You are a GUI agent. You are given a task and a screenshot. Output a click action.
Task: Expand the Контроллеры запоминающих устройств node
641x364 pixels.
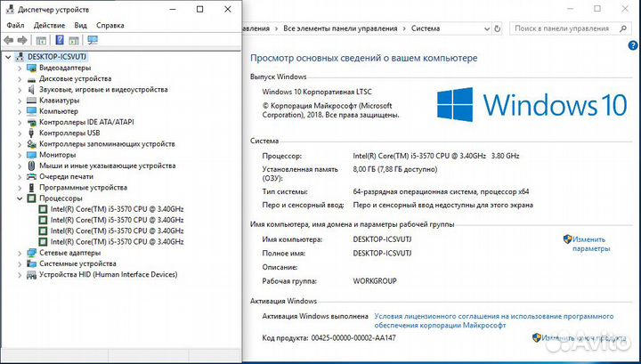pyautogui.click(x=20, y=144)
